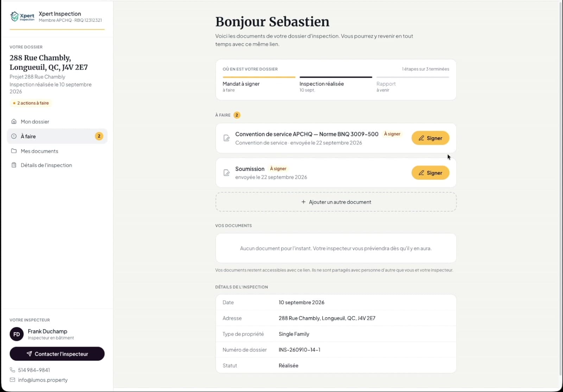
Task: Click the page vertical scrollbar
Action: 561,189
